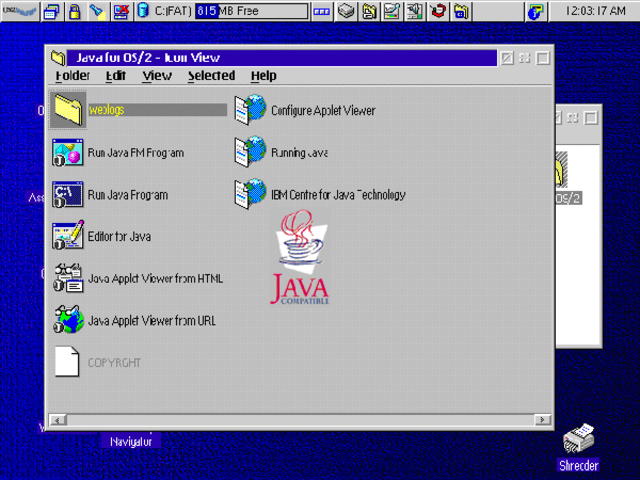
Task: Click the 'Run Java PM Program' label
Action: (x=136, y=153)
